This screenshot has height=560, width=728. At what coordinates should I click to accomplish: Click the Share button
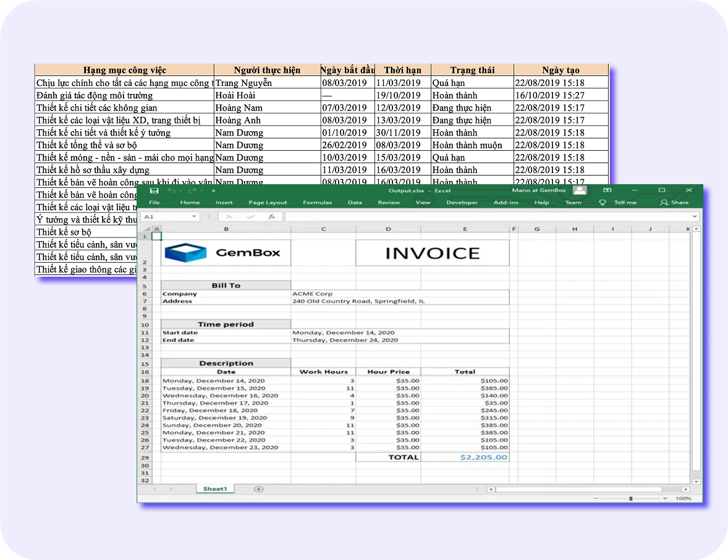coord(674,203)
